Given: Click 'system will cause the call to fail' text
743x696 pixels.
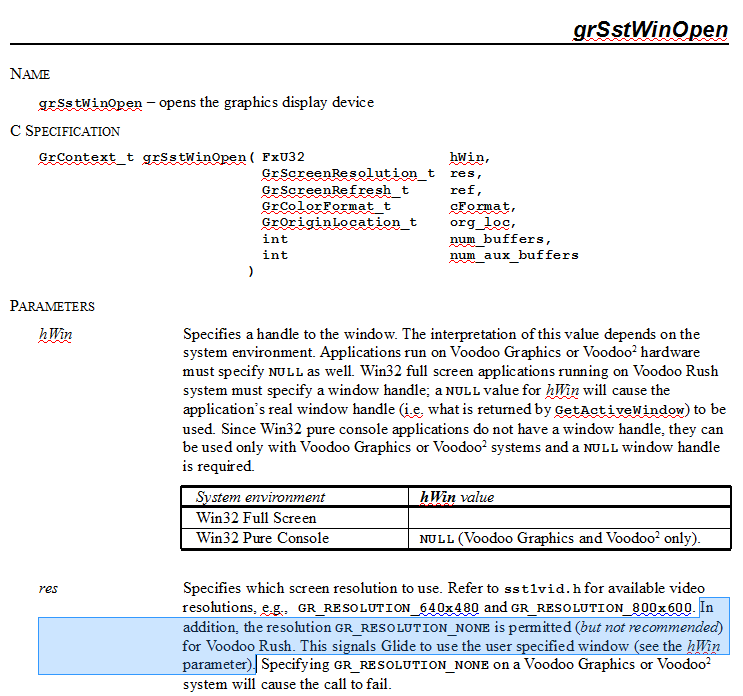Looking at the screenshot, I should pyautogui.click(x=287, y=685).
